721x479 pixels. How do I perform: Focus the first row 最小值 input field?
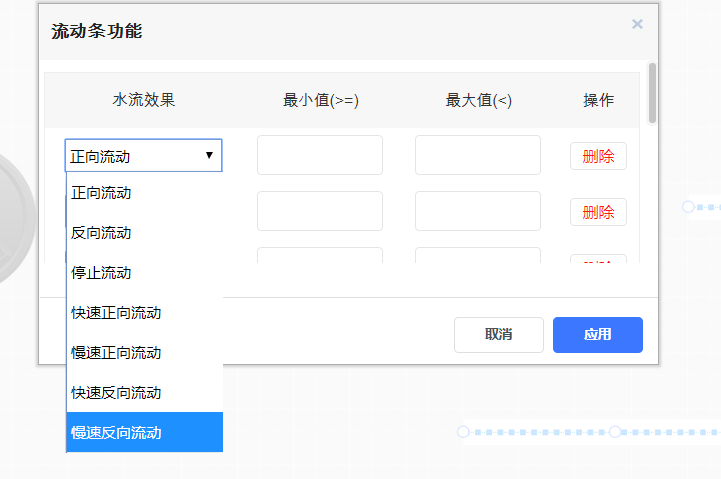[x=320, y=155]
